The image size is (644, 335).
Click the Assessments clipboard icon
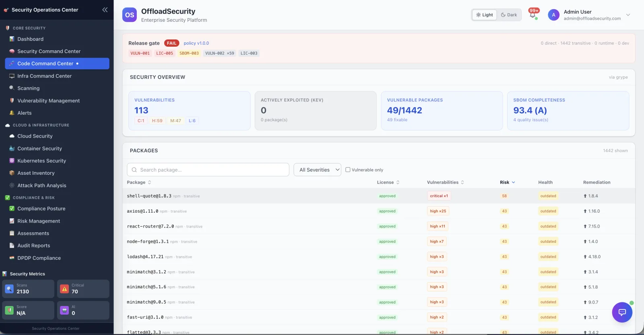(x=12, y=233)
